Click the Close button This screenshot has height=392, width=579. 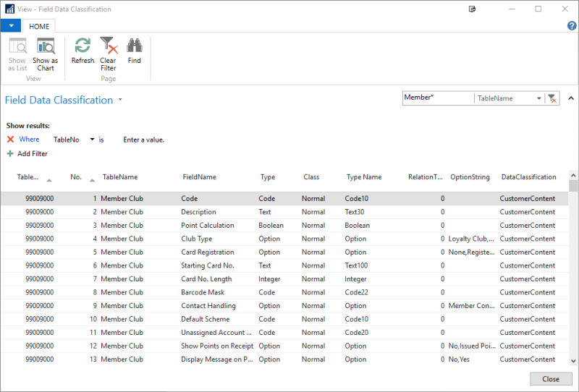(x=551, y=379)
